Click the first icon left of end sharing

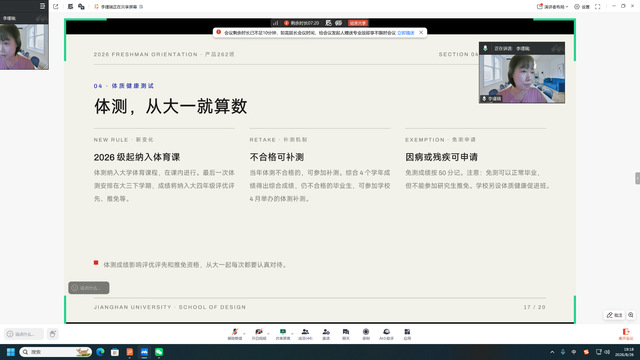point(338,23)
